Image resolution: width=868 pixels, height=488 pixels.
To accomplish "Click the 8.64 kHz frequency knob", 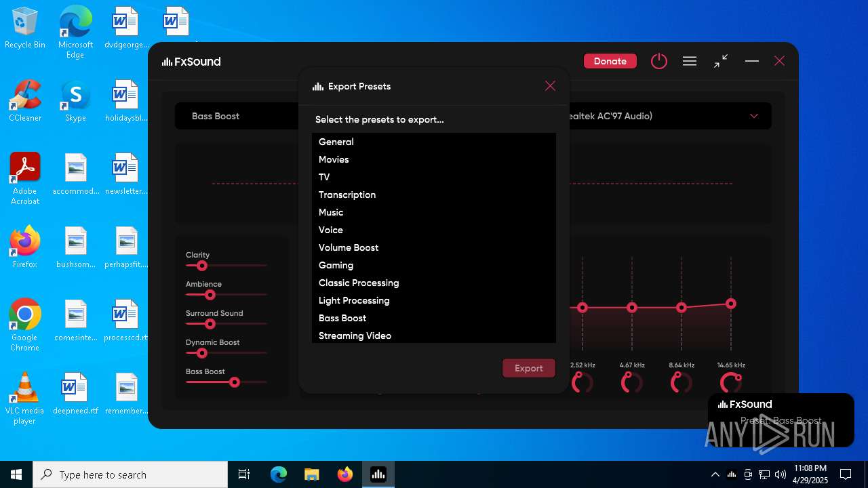I will coord(681,383).
